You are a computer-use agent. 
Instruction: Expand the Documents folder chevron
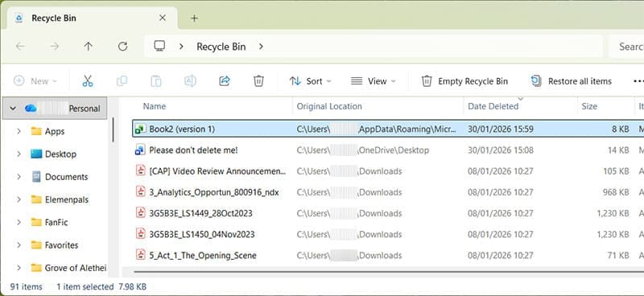tap(19, 177)
